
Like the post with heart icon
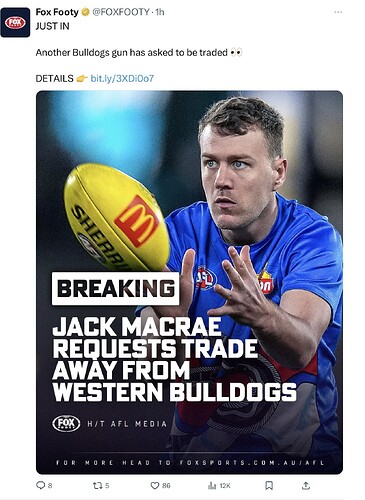(155, 486)
